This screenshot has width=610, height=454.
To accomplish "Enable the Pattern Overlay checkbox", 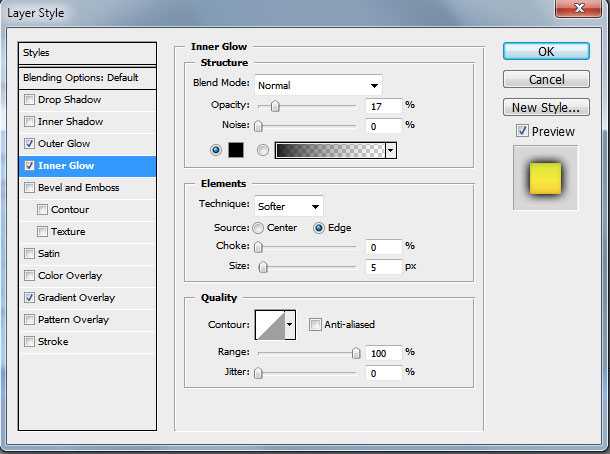I will tap(30, 319).
